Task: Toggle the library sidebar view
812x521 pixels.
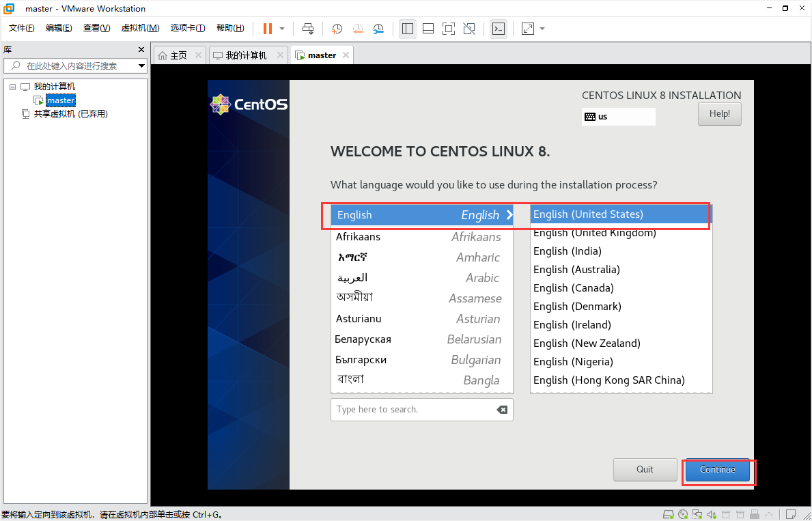Action: click(x=408, y=29)
